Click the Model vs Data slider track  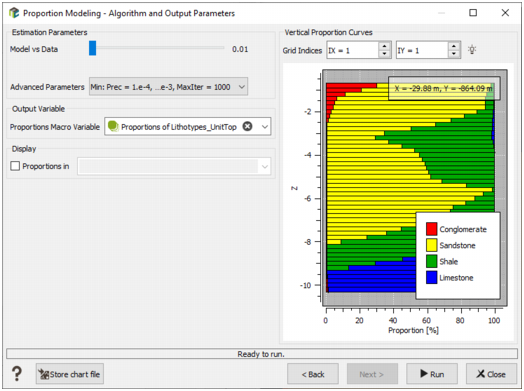pos(157,48)
